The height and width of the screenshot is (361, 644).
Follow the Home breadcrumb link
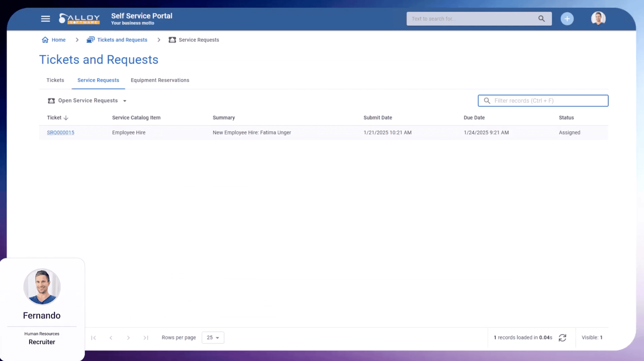pos(59,40)
